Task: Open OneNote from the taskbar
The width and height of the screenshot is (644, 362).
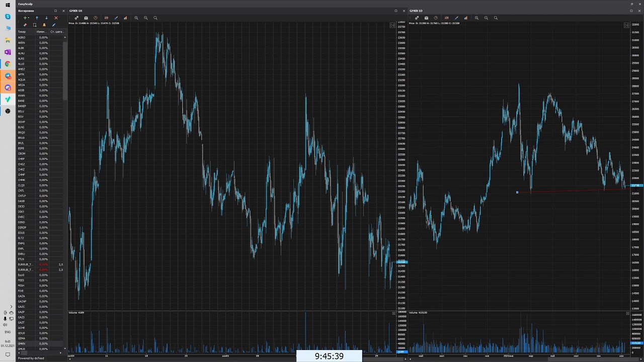Action: click(8, 52)
